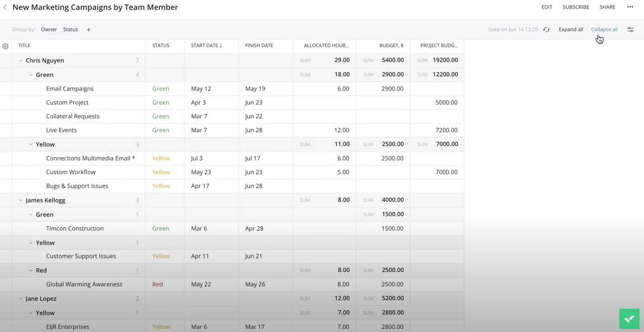Open the EIJR Enterprises row
Viewport: 644px width, 332px height.
point(68,327)
